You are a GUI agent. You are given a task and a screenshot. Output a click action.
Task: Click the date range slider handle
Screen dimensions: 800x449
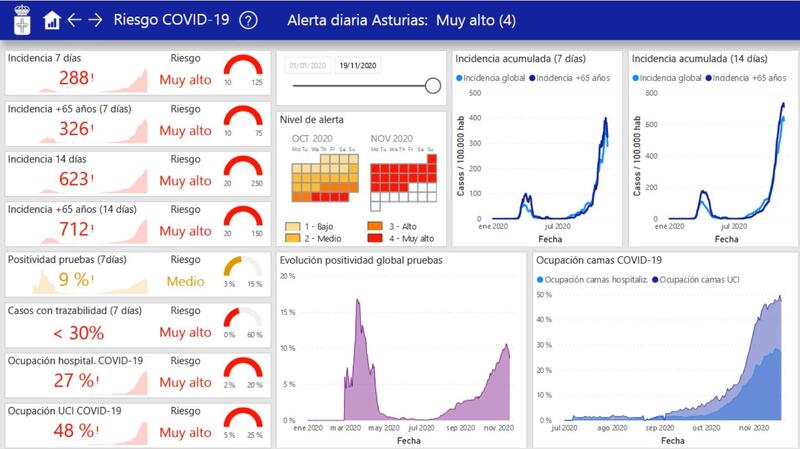click(x=433, y=86)
